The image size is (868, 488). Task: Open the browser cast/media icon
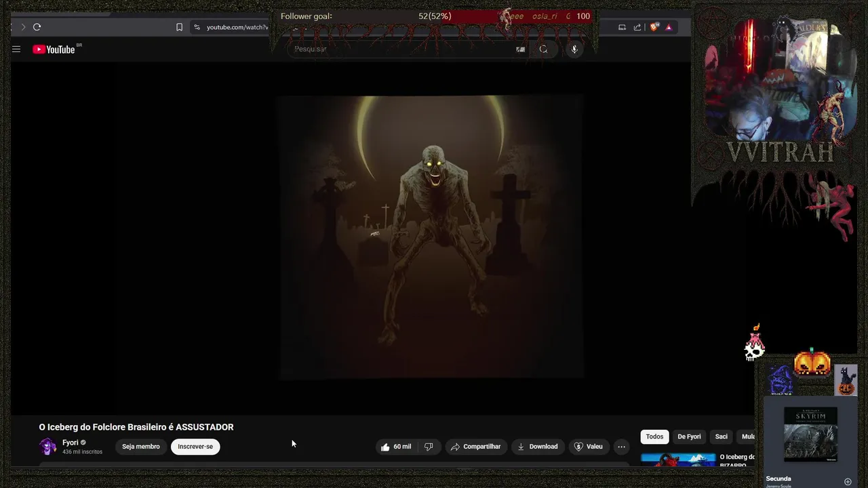pyautogui.click(x=622, y=27)
